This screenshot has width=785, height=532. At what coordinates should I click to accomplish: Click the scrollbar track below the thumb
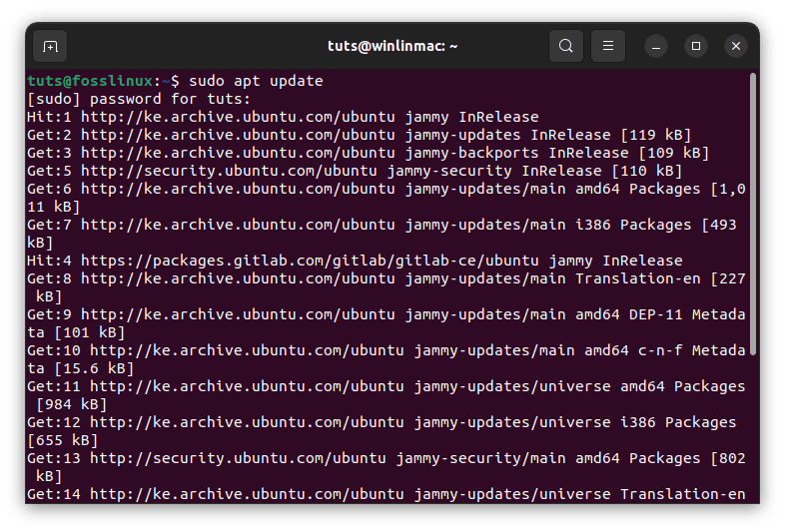752,429
